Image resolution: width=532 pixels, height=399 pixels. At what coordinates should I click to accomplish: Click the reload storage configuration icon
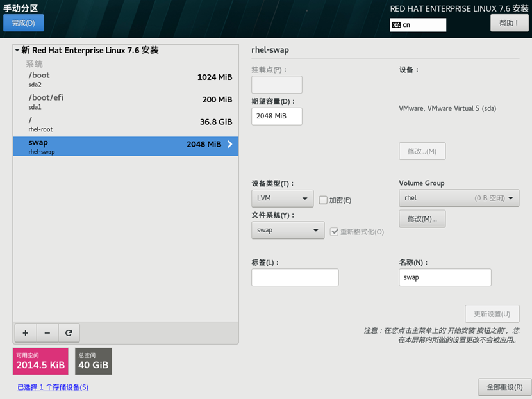point(69,333)
